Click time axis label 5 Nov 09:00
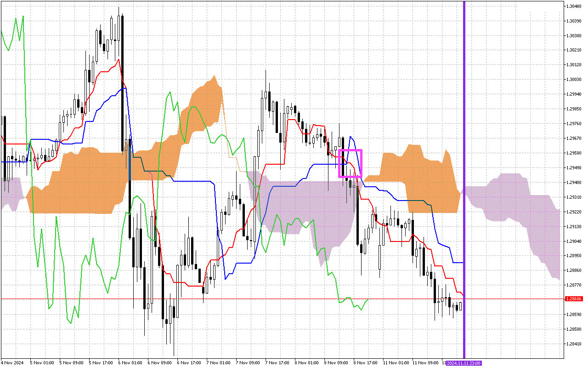 click(x=72, y=363)
